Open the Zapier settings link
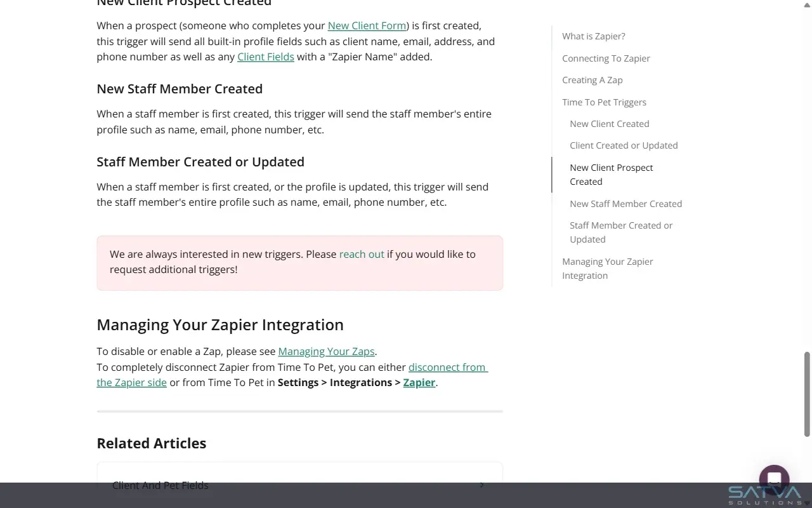The image size is (812, 508). [x=419, y=382]
